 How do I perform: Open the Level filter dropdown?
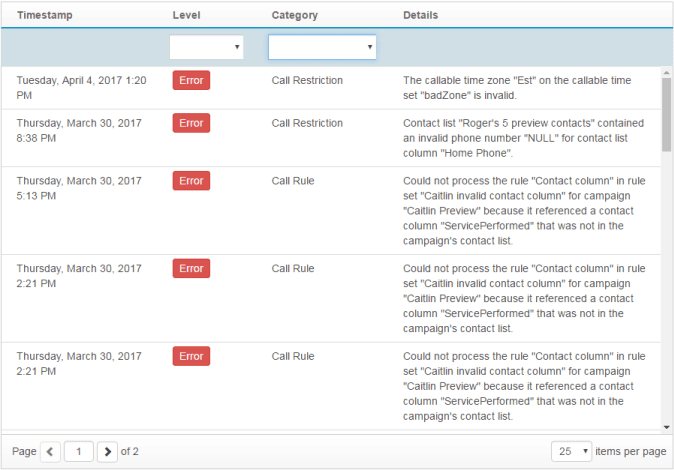tap(206, 47)
